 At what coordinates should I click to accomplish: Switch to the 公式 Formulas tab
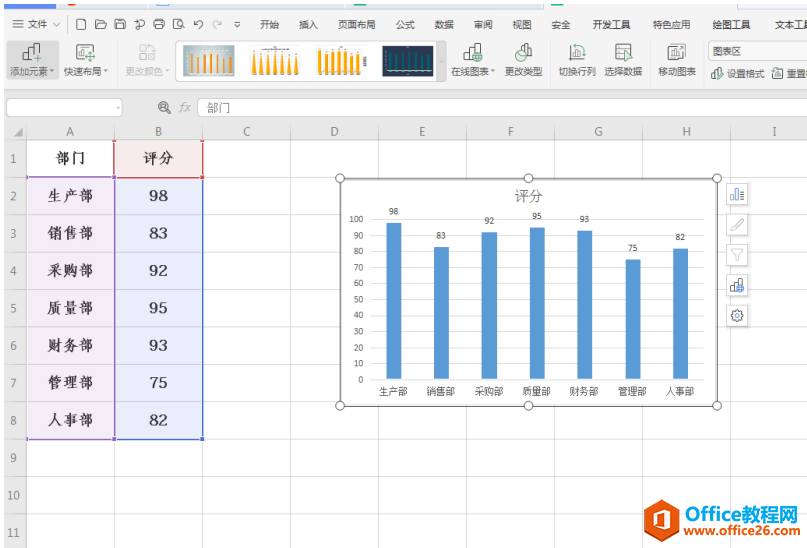[x=405, y=24]
